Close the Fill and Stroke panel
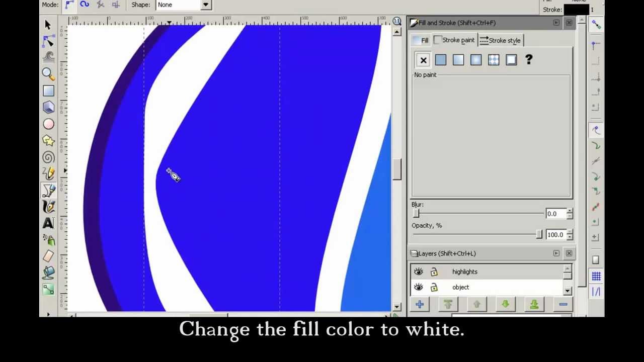Viewport: 644px width, 362px height. coord(569,23)
